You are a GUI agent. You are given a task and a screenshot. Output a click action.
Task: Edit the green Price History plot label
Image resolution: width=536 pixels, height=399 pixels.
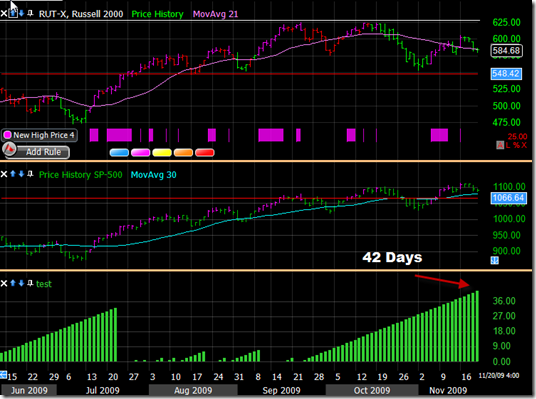(158, 14)
